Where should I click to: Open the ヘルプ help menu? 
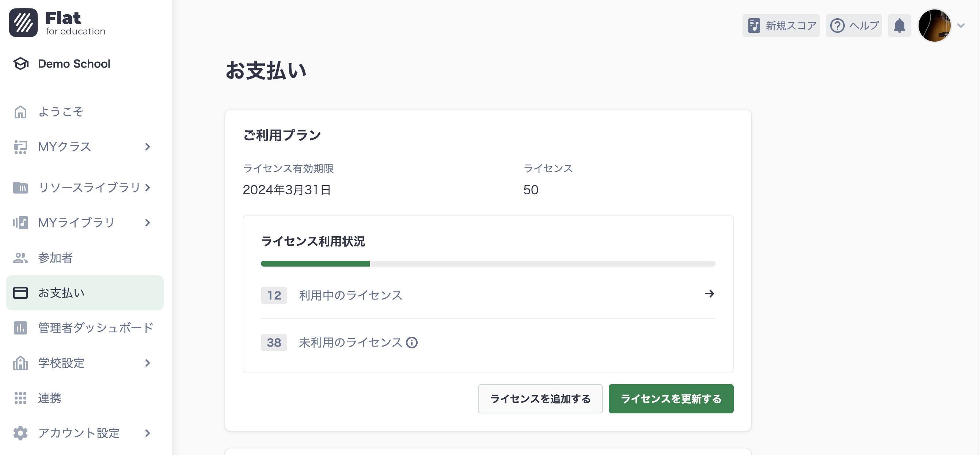854,26
